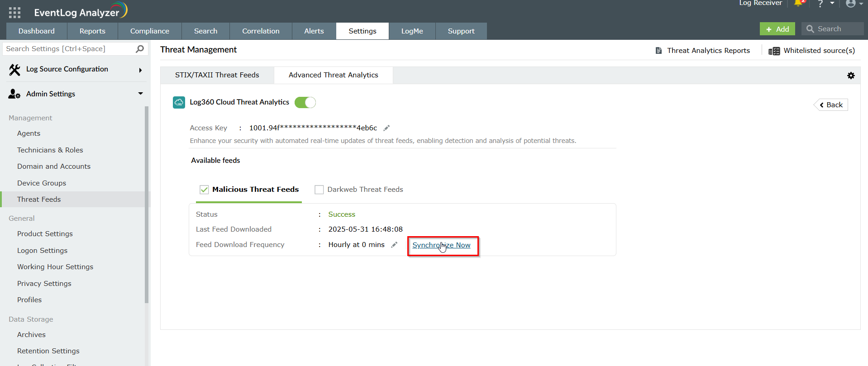
Task: Click the Log360 Cloud icon
Action: point(179,103)
